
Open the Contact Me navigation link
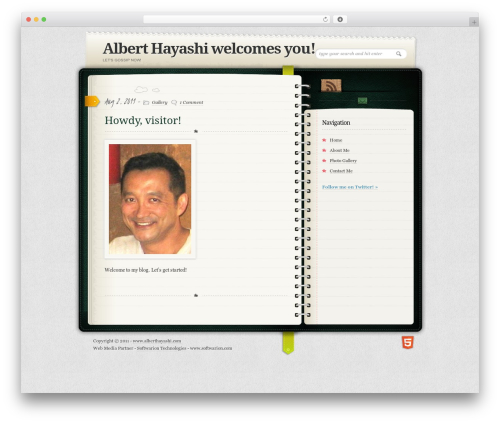point(341,171)
